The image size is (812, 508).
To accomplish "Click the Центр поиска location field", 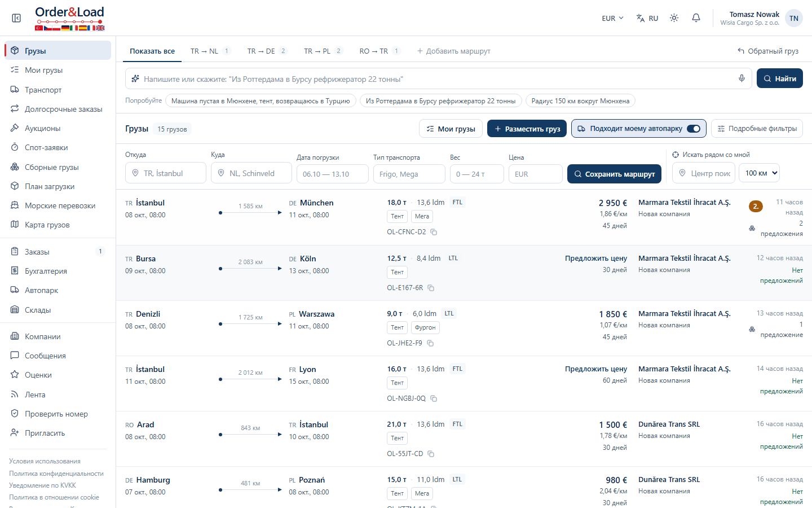I will [x=704, y=173].
